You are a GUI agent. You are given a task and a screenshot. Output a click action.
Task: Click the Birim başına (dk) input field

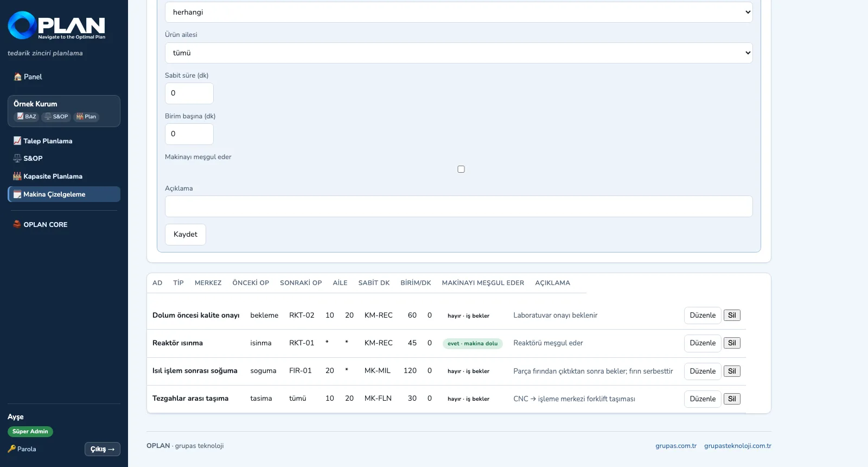tap(189, 134)
